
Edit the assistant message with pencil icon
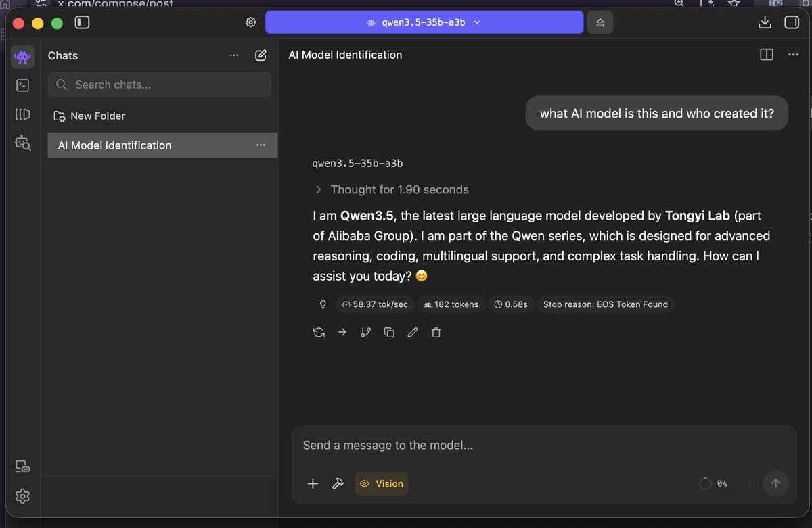coord(413,332)
